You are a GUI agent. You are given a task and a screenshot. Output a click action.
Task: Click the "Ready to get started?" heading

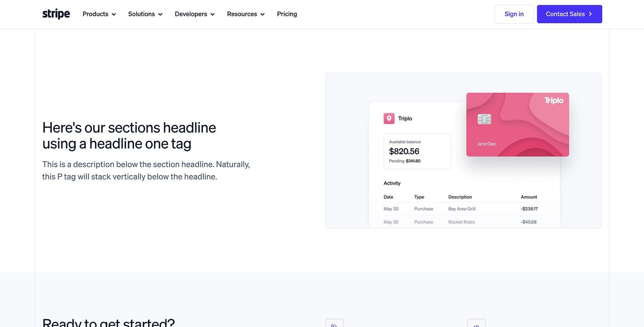pyautogui.click(x=108, y=322)
